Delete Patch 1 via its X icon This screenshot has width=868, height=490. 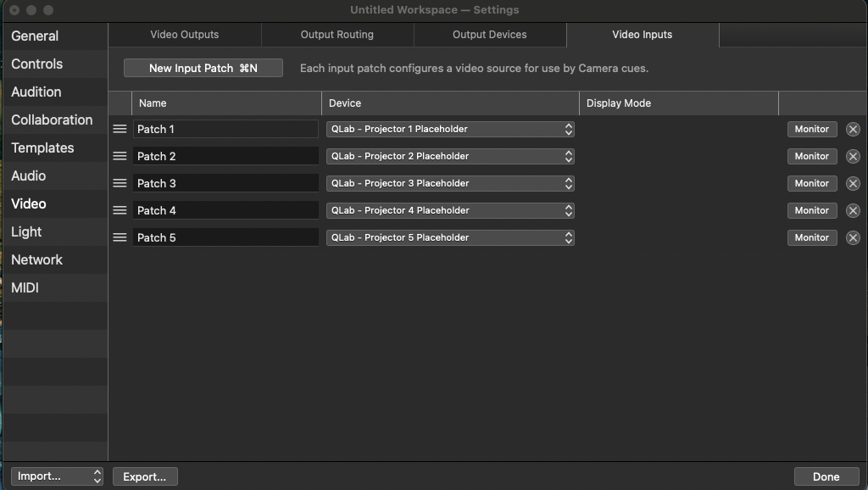tap(853, 129)
